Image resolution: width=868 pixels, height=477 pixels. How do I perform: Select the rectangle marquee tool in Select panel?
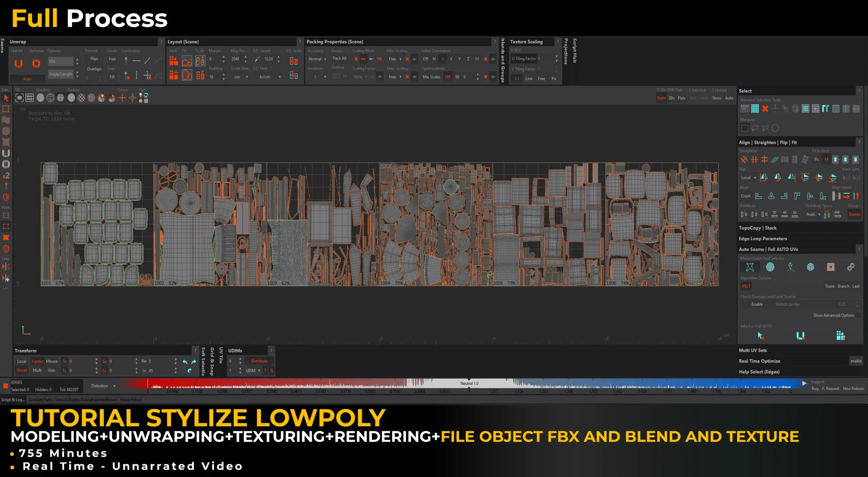(x=745, y=128)
